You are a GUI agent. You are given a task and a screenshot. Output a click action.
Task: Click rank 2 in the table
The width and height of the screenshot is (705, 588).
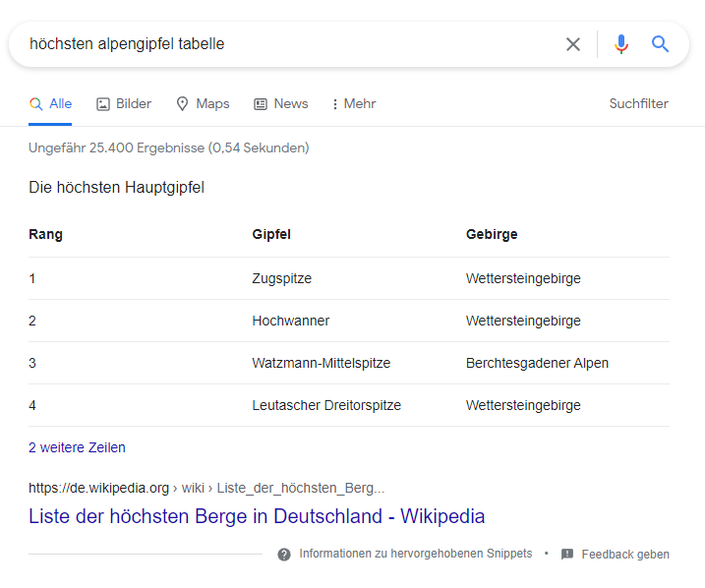click(32, 321)
